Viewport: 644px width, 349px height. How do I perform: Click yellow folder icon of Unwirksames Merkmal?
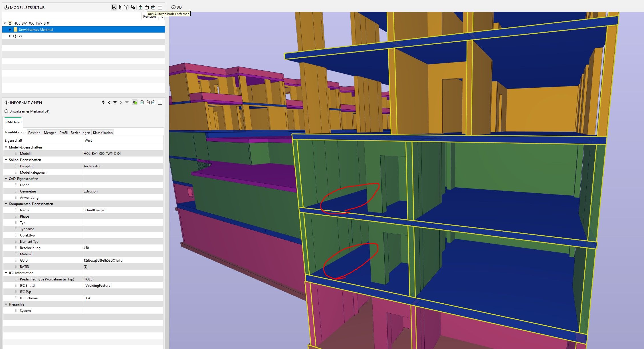(15, 29)
